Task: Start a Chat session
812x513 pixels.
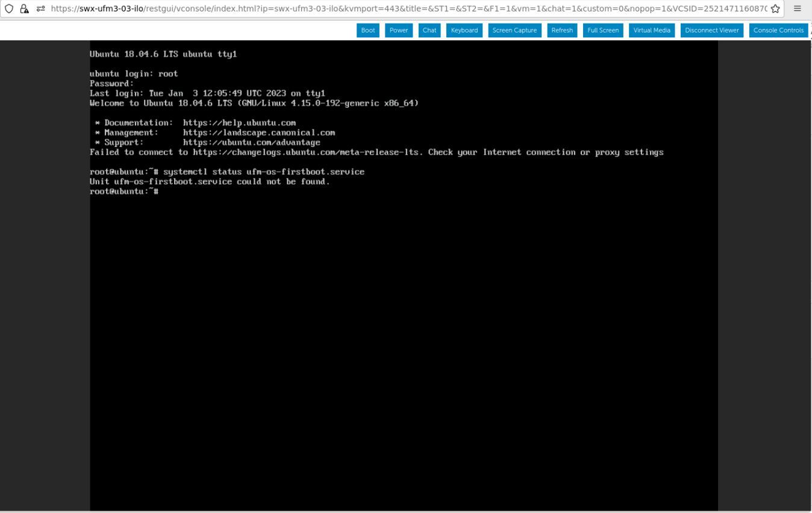Action: [x=429, y=30]
